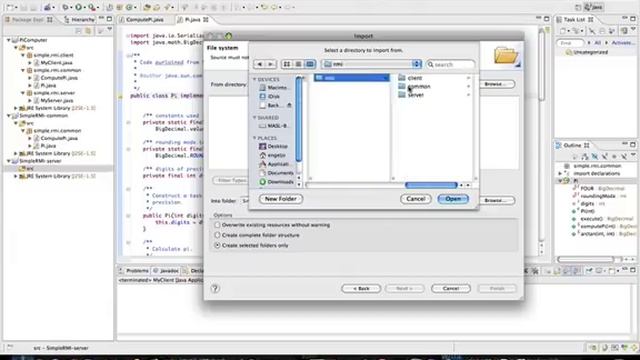640x360 pixels.
Task: Collapse the simple.rmi.client package
Action: tap(23, 55)
